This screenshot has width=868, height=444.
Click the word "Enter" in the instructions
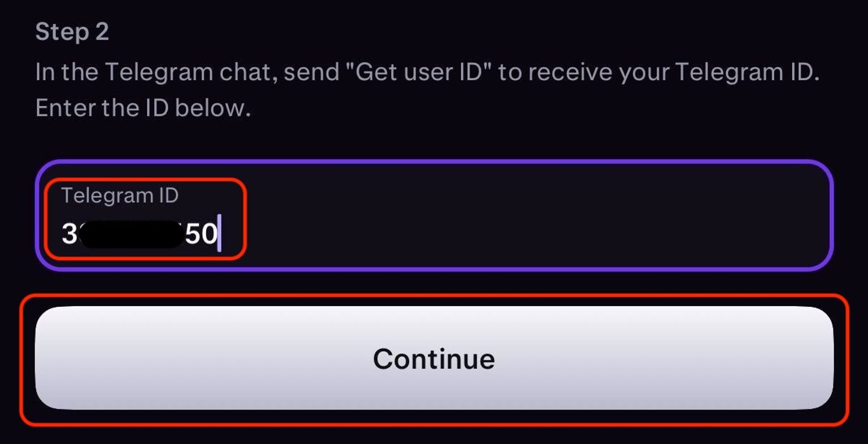[x=65, y=107]
